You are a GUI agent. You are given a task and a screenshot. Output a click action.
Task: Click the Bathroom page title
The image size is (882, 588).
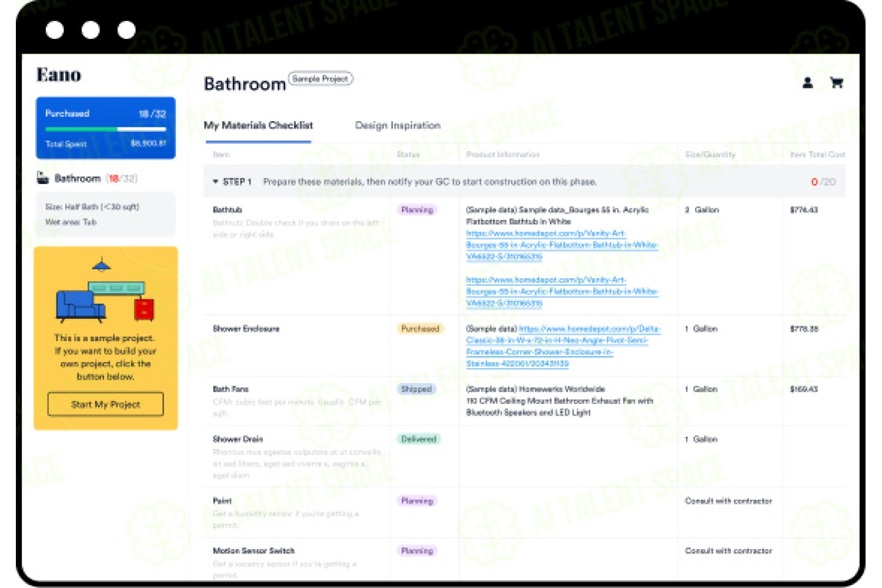pos(245,84)
